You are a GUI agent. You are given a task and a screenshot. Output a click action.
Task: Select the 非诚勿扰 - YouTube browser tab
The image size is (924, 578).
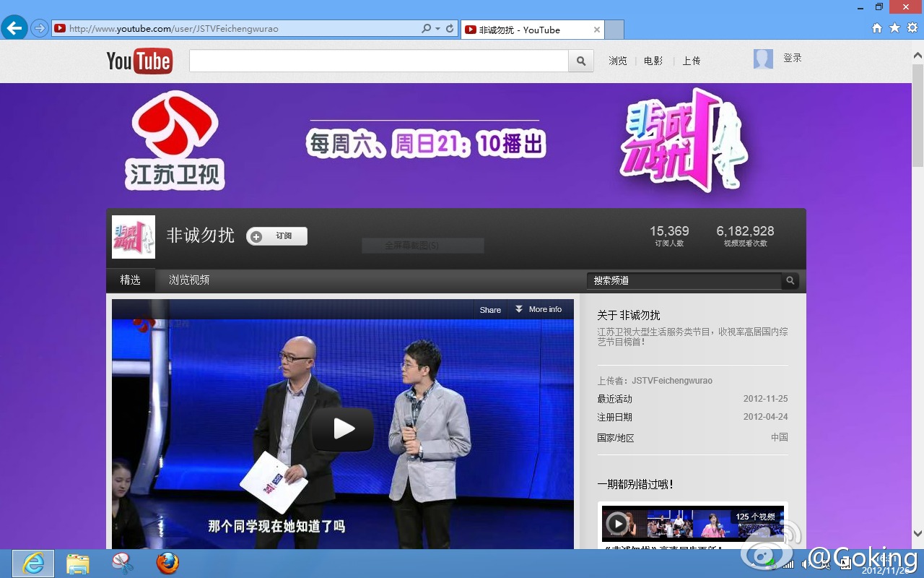pyautogui.click(x=532, y=30)
